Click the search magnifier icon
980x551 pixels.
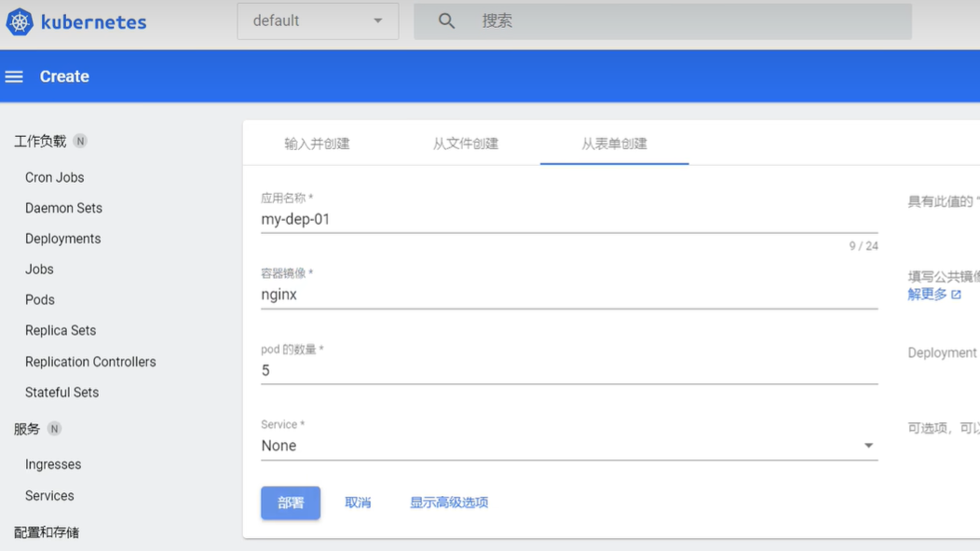tap(446, 21)
